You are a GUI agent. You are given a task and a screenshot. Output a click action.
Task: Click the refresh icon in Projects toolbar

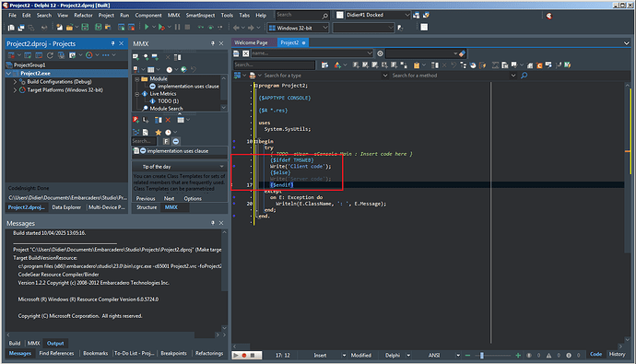click(50, 55)
